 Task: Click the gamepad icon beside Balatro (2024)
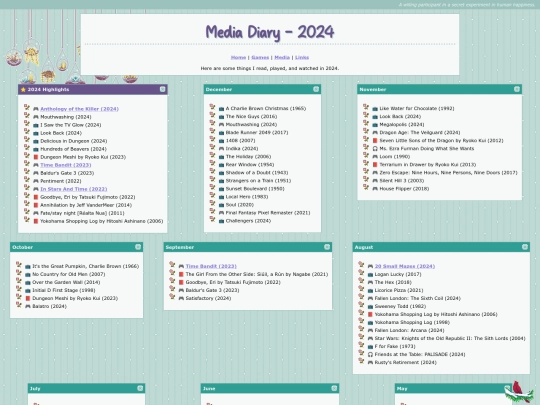pyautogui.click(x=28, y=307)
